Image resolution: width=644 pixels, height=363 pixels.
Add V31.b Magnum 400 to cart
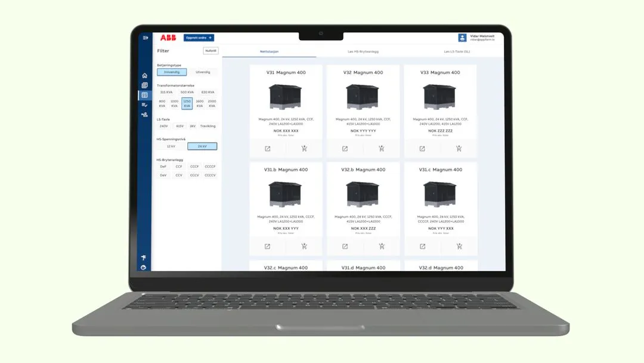(304, 247)
